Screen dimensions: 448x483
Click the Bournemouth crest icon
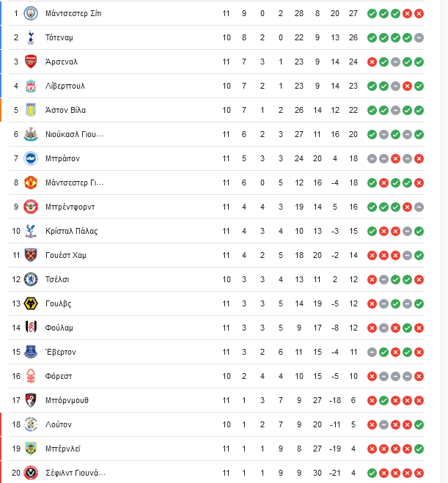click(31, 400)
